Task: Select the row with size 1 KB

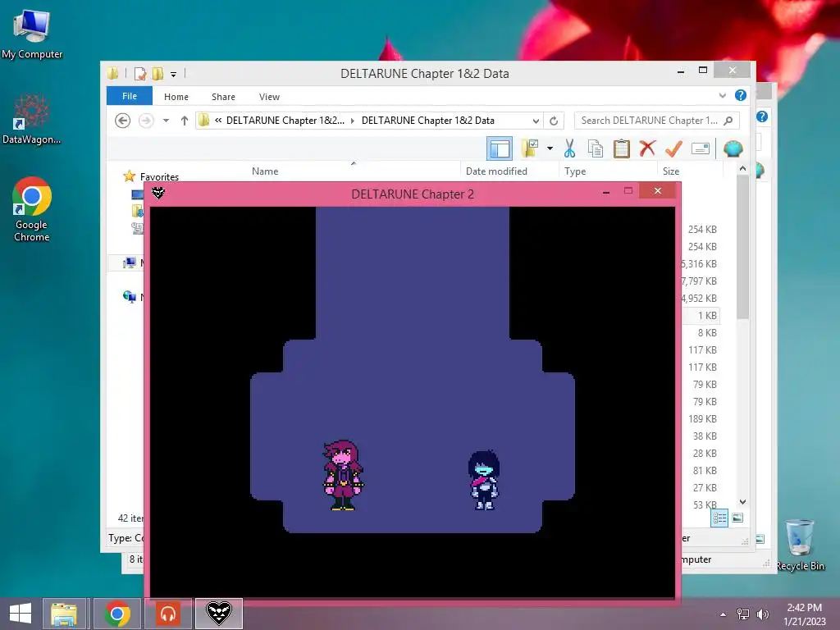Action: [701, 316]
